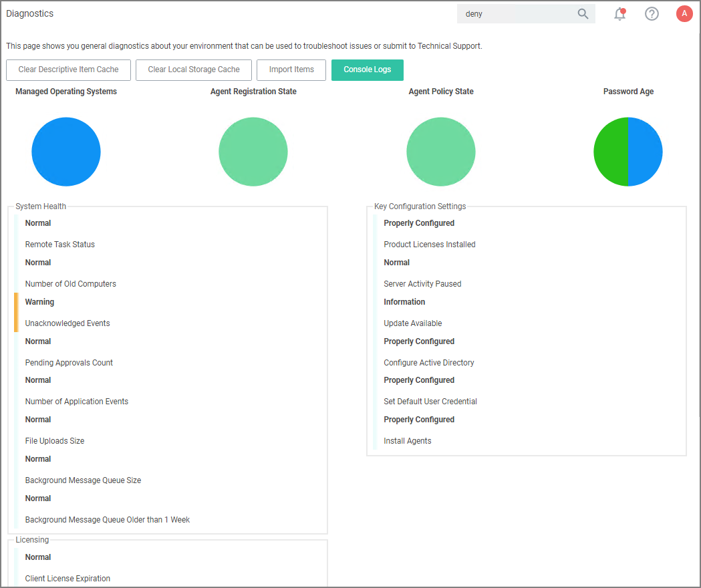
Task: Open the user avatar menu
Action: tap(684, 13)
